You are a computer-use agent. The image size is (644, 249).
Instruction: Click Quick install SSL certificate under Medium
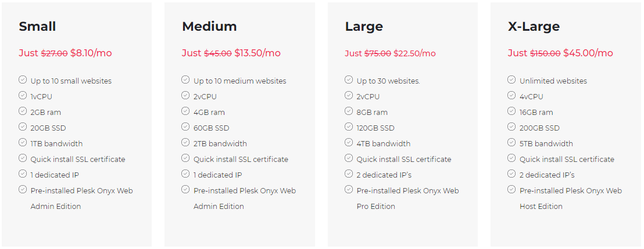tap(241, 159)
